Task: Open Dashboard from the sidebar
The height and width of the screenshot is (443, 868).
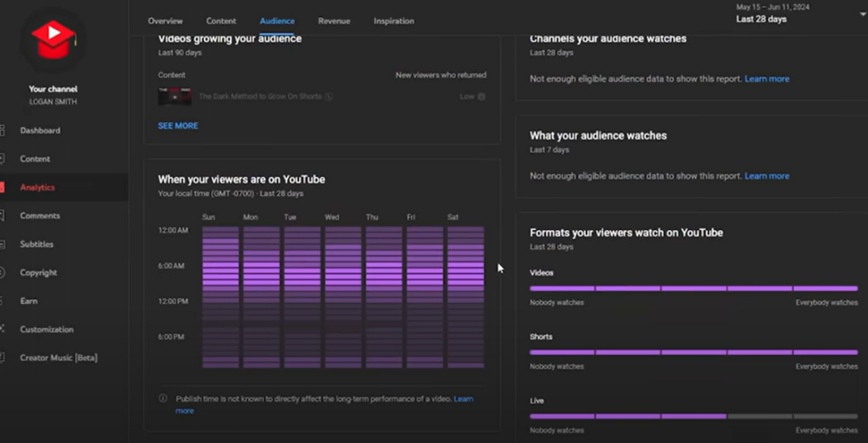Action: pyautogui.click(x=39, y=130)
